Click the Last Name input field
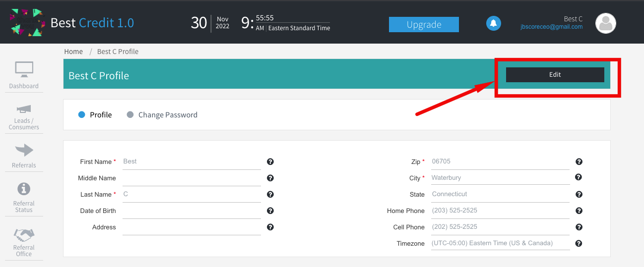This screenshot has width=644, height=267. [x=192, y=194]
